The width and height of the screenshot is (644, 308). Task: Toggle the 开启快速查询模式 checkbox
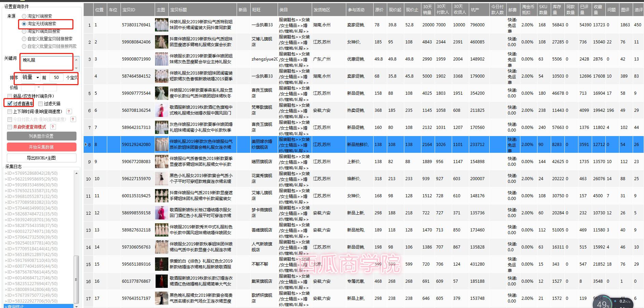coord(10,127)
